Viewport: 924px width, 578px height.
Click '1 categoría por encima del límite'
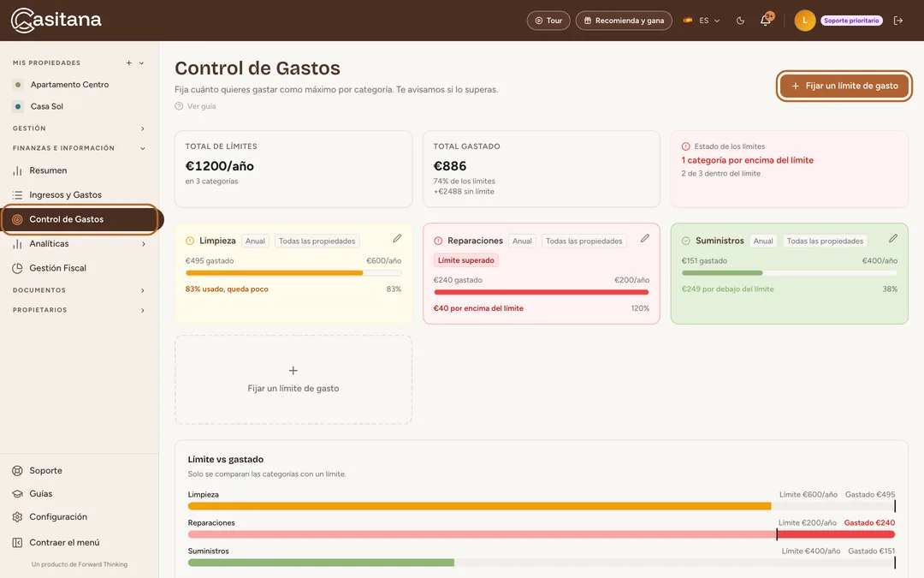[x=747, y=160]
